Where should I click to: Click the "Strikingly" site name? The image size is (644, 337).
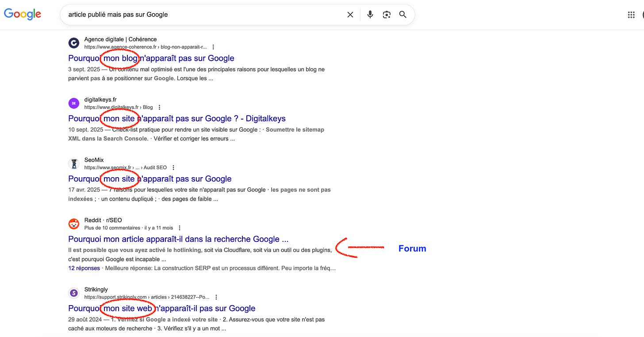pyautogui.click(x=96, y=290)
